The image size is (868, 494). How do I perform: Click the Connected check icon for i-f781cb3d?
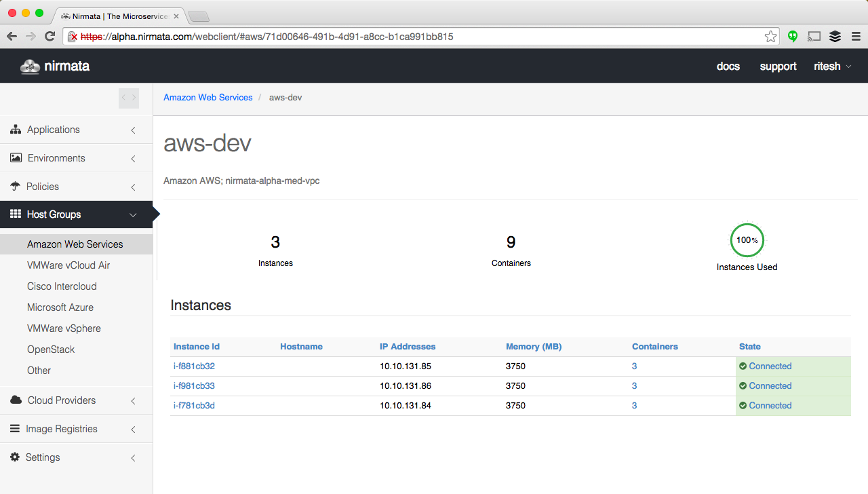[x=743, y=406]
